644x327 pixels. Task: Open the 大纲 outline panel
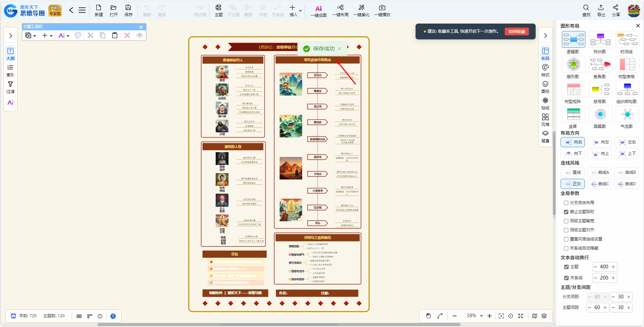click(x=10, y=54)
